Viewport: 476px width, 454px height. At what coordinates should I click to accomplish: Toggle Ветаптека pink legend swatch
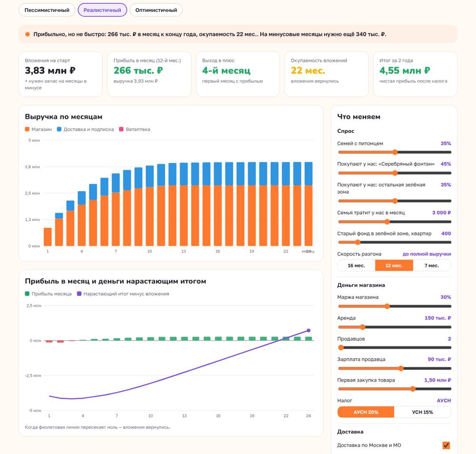[121, 129]
